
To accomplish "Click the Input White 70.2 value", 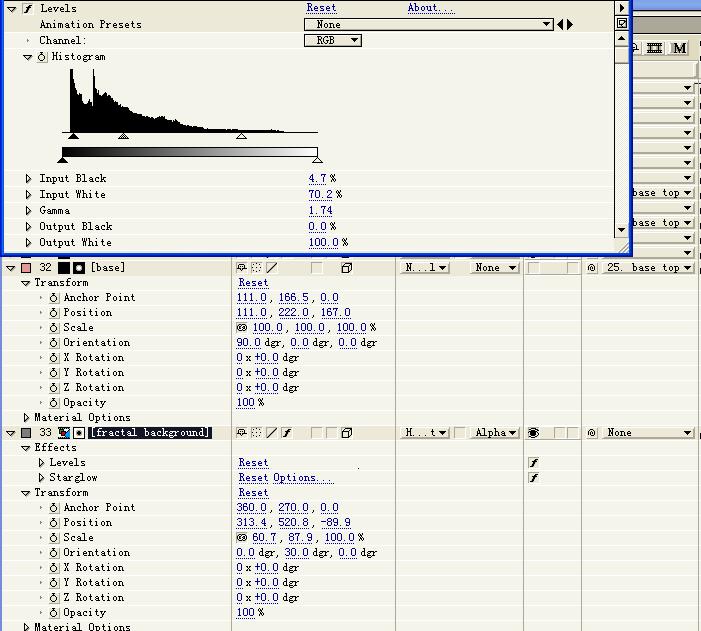I will tap(320, 194).
